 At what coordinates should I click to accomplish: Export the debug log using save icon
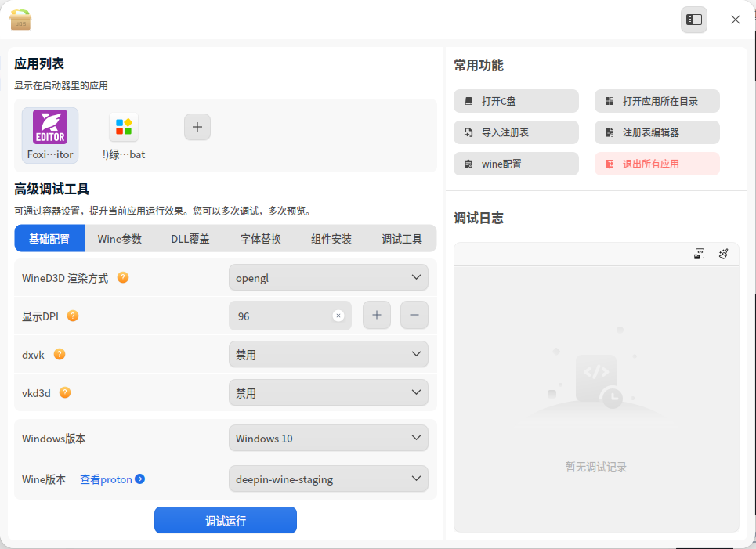coord(699,254)
